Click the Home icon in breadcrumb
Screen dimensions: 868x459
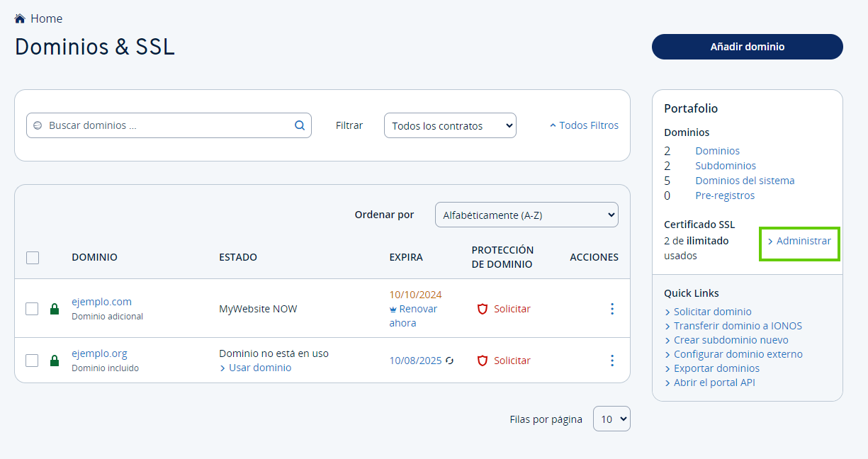tap(20, 18)
